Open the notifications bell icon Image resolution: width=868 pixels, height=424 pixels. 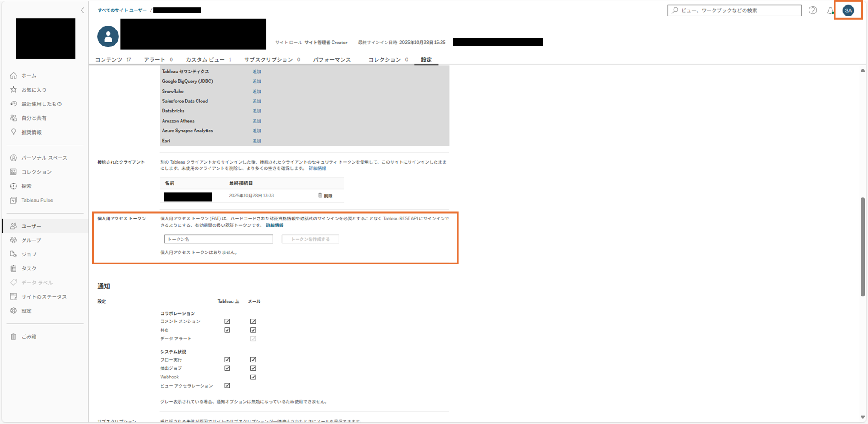tap(830, 10)
